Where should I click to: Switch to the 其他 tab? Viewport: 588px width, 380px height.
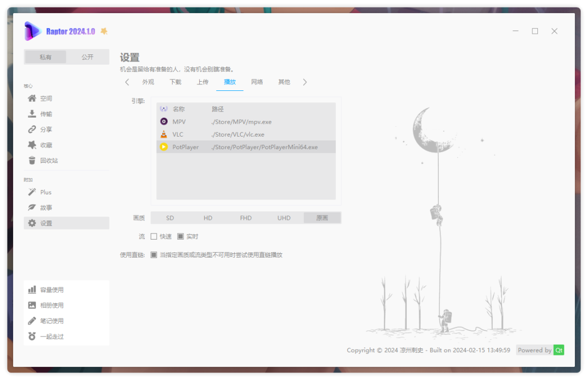[284, 82]
